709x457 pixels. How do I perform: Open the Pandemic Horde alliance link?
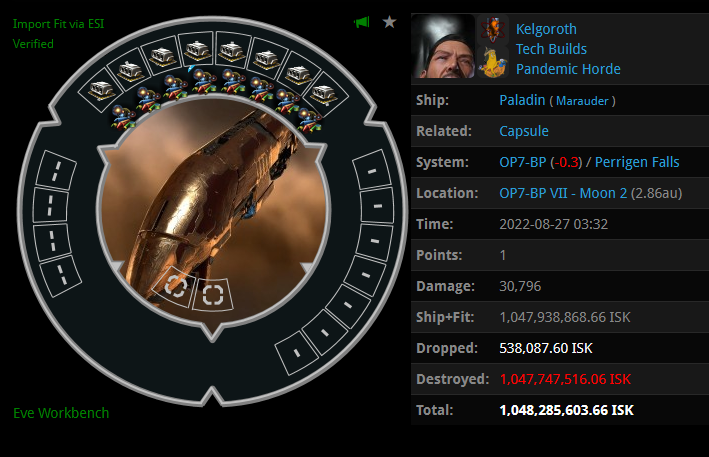pos(568,69)
